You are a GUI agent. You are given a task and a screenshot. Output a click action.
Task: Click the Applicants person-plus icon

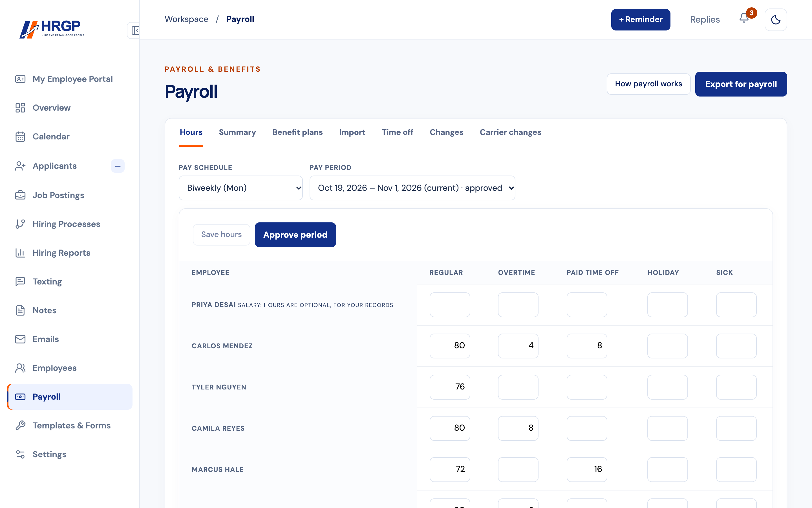point(20,166)
